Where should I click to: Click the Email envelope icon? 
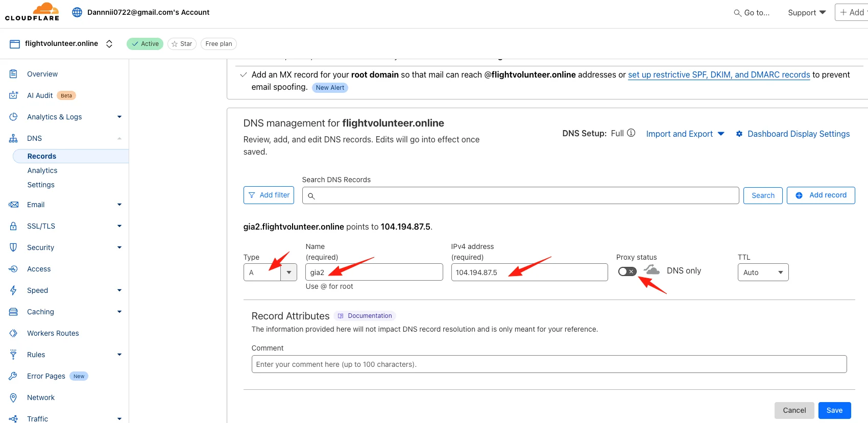pyautogui.click(x=14, y=205)
